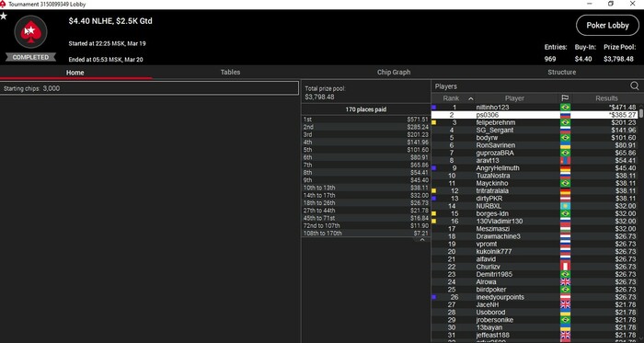Screen dimensions: 644x343
Task: Click the Brazil flag next to niltinho123
Action: click(x=565, y=108)
